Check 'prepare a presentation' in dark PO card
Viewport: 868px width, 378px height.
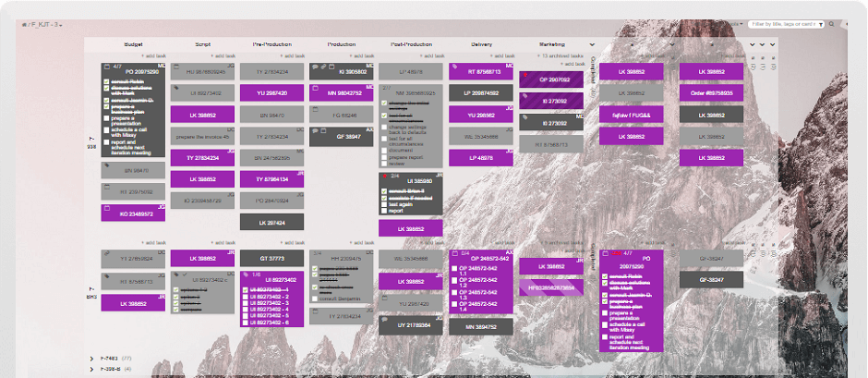pos(106,118)
